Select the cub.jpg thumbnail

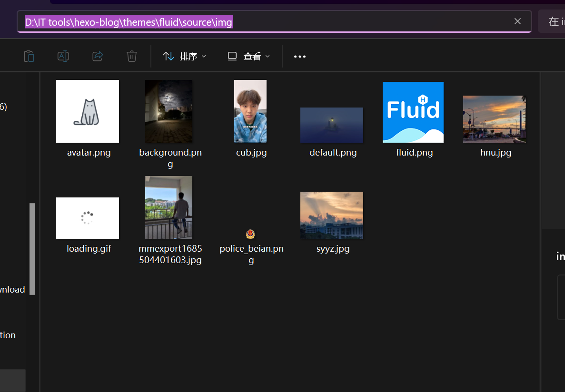coord(250,111)
